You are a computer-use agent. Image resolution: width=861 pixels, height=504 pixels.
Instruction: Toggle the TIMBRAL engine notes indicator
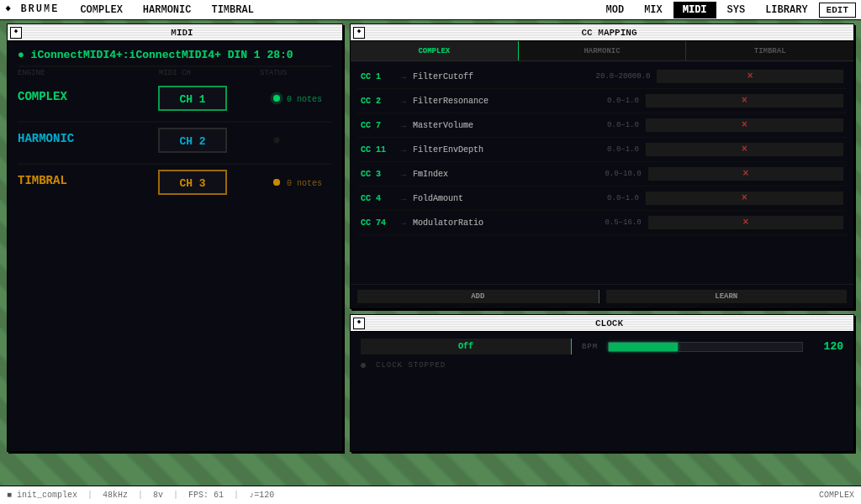[277, 182]
